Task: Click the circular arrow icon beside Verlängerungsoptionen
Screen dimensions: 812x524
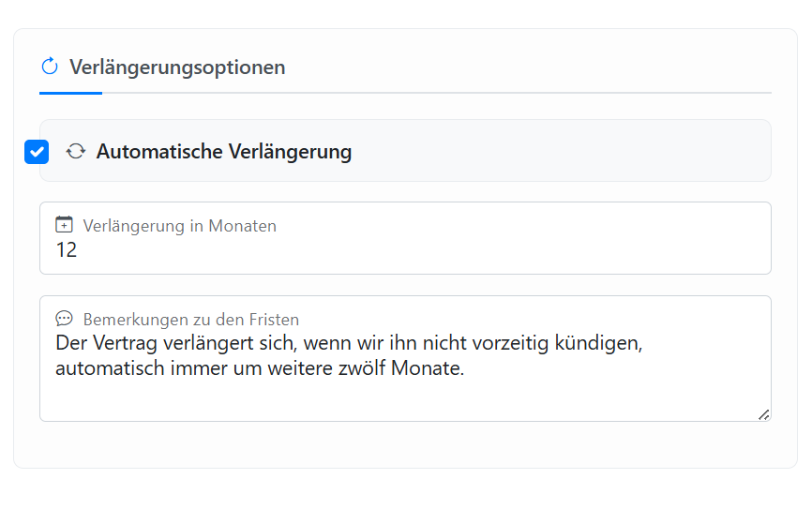Action: pos(50,67)
